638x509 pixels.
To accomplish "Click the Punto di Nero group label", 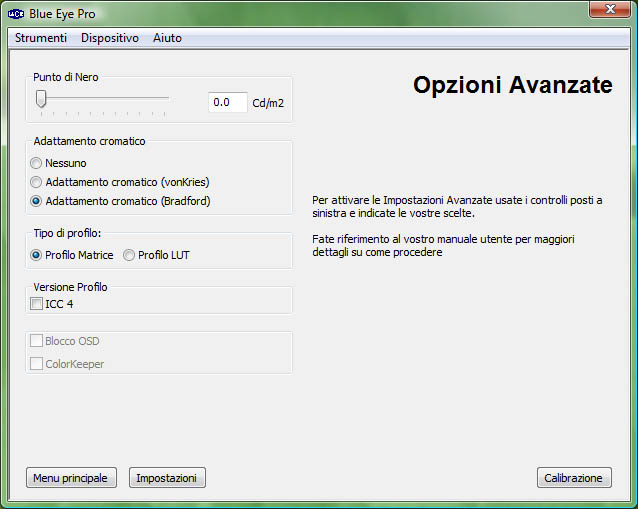I will tap(66, 77).
